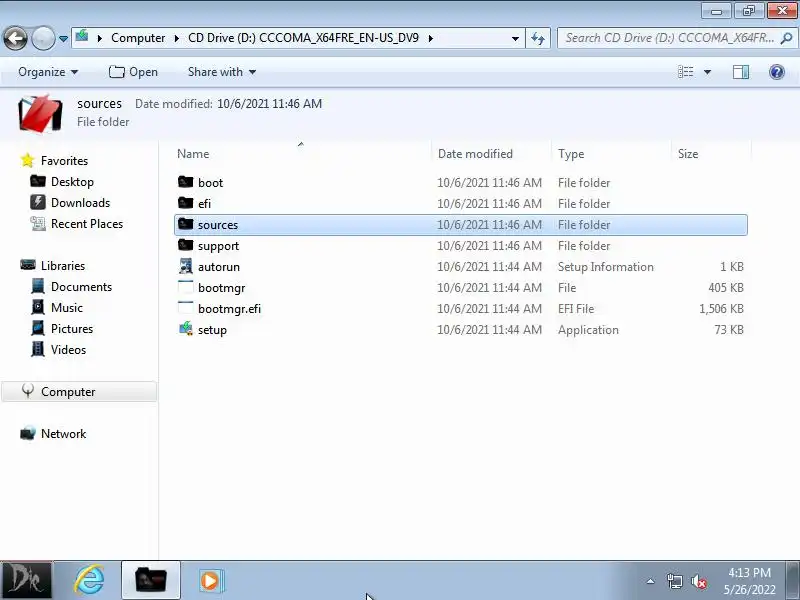Click the 'Setup Information' type of autorun
The image size is (800, 600).
pyautogui.click(x=605, y=266)
